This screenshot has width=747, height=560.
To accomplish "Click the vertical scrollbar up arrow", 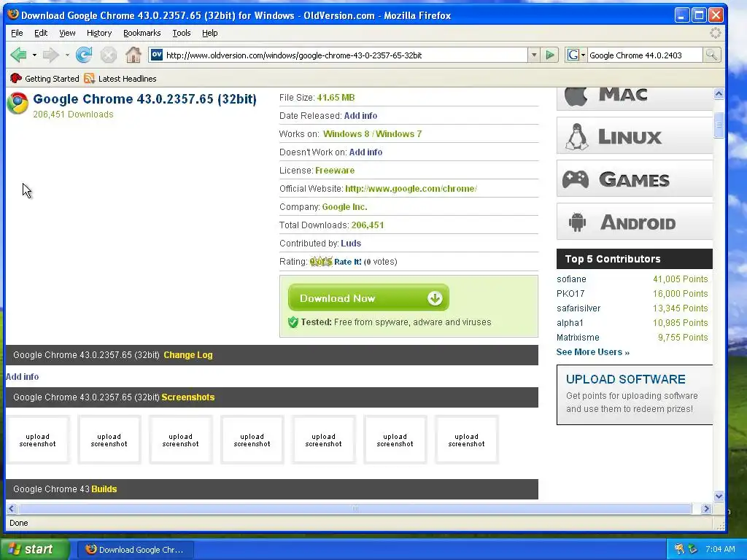I will (x=719, y=94).
